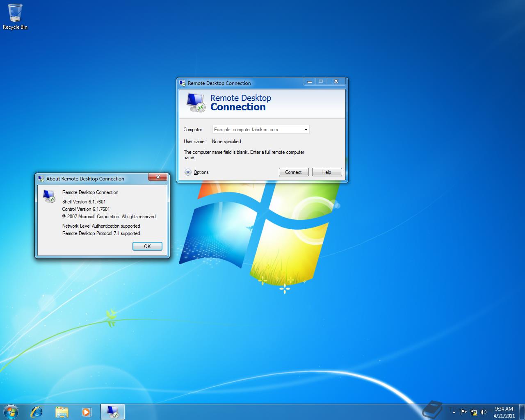Click the Remote Desktop Connection banner logo
Image resolution: width=525 pixels, height=420 pixels.
(195, 103)
